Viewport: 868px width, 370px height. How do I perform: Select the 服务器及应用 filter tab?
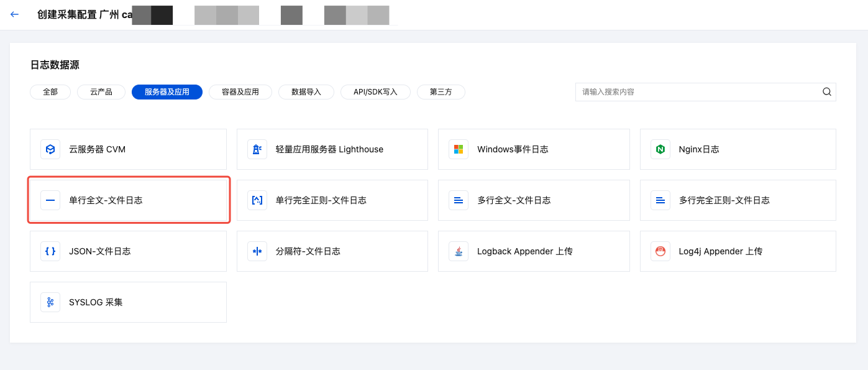point(167,92)
